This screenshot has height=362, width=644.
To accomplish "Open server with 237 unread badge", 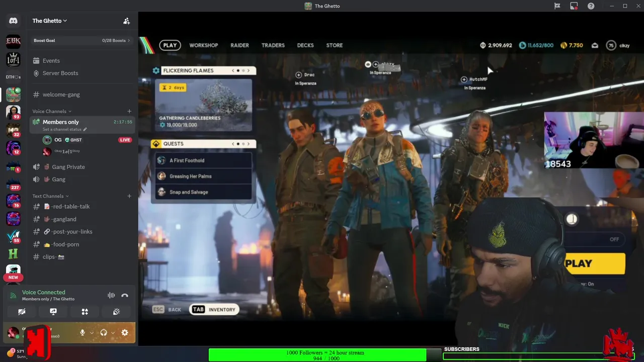I will click(x=13, y=184).
